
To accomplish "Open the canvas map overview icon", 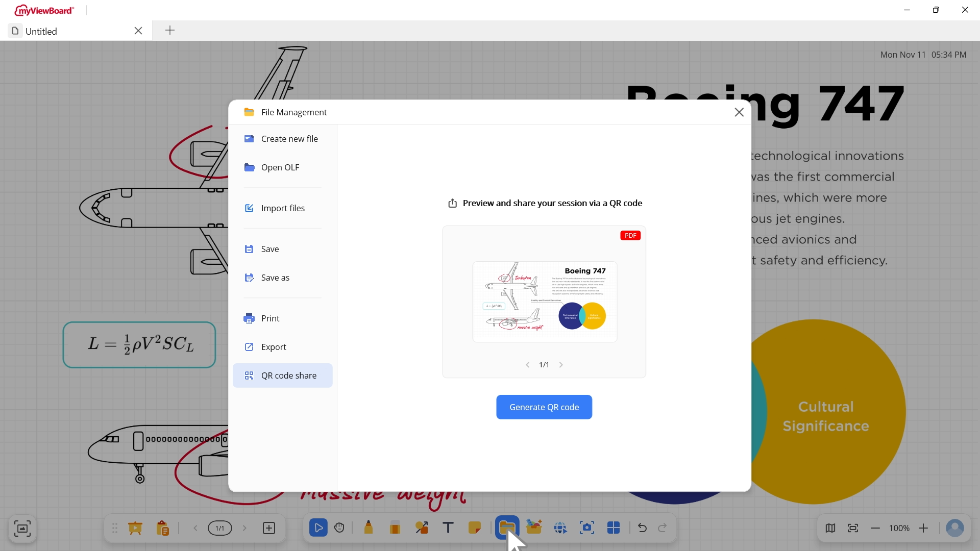I will coord(830,528).
